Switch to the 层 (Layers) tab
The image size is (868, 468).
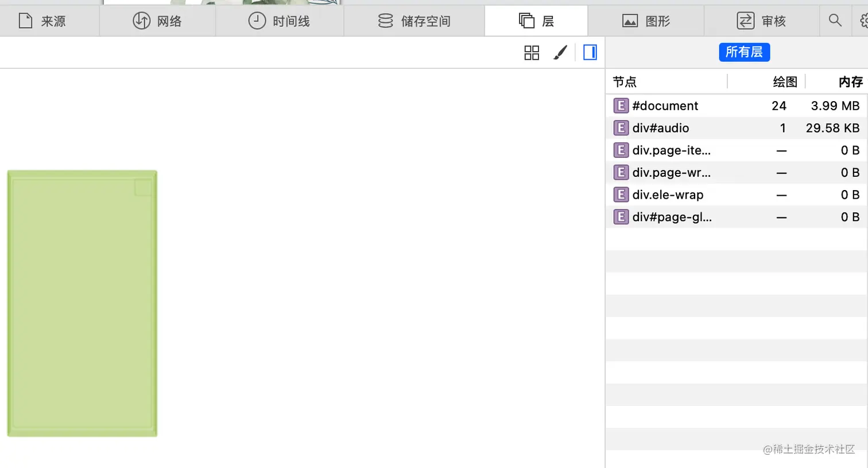click(x=536, y=20)
